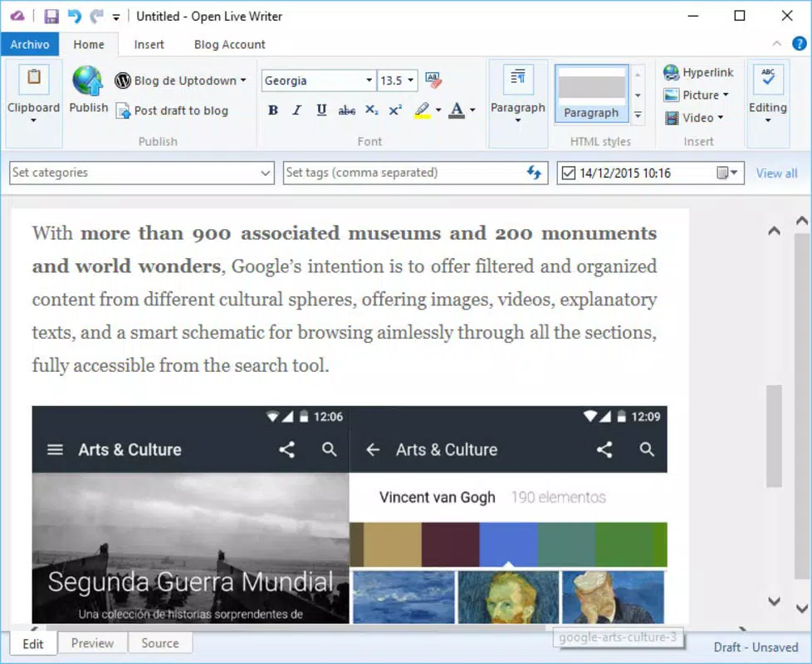Click the Redo arrow icon
The height and width of the screenshot is (664, 812).
[96, 17]
